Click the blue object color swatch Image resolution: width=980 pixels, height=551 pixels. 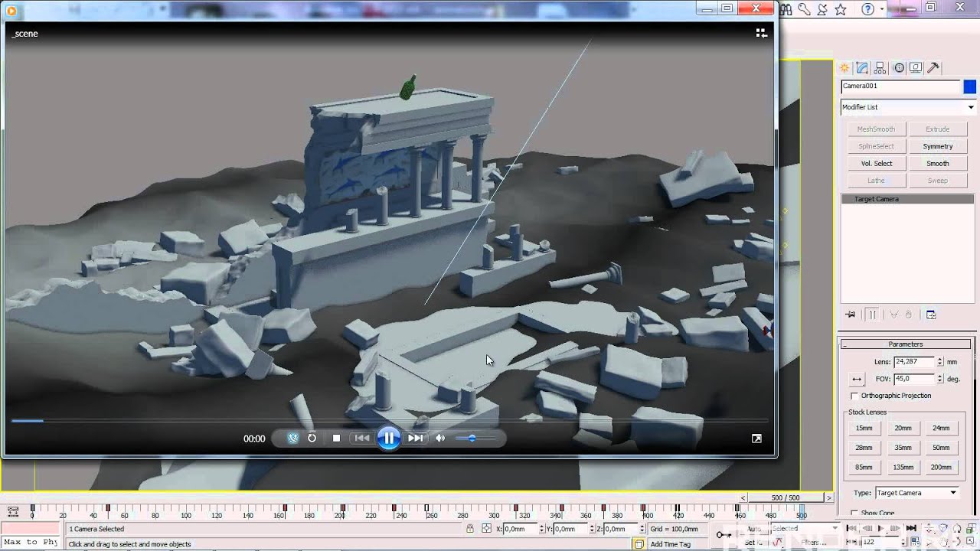point(969,86)
